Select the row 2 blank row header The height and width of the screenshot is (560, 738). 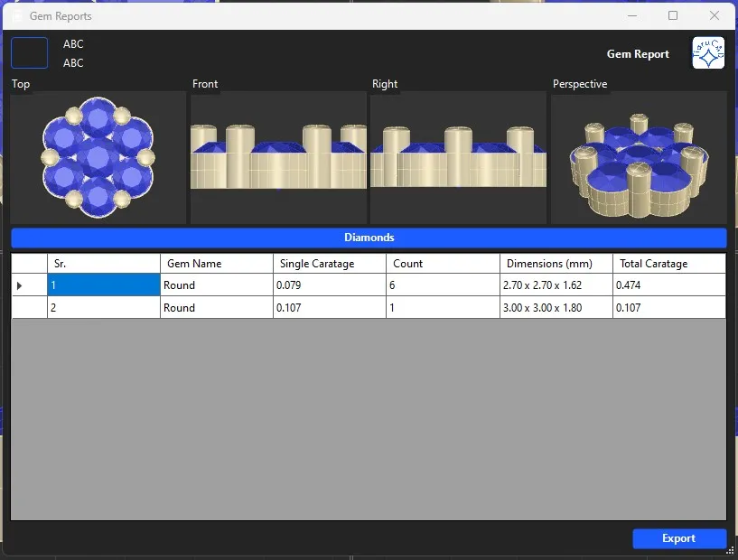click(29, 308)
